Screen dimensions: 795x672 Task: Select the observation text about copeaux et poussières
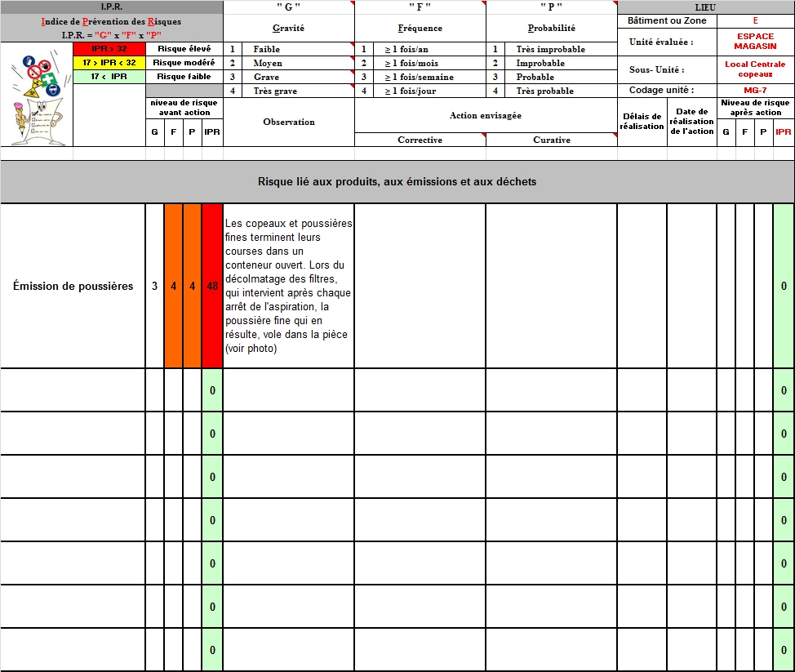288,286
